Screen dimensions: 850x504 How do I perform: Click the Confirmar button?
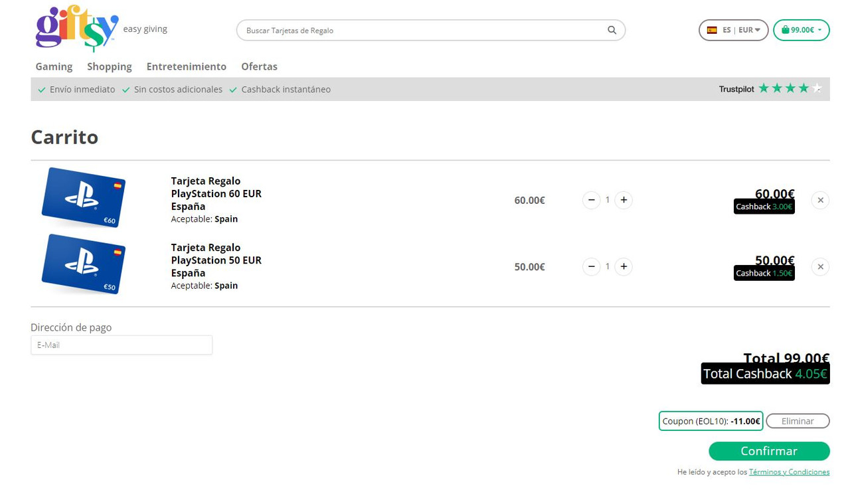click(x=769, y=451)
